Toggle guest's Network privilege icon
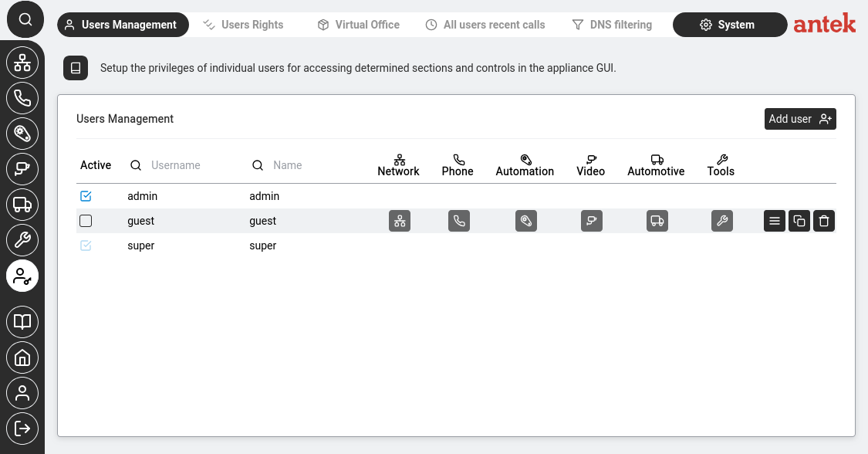 coord(400,221)
